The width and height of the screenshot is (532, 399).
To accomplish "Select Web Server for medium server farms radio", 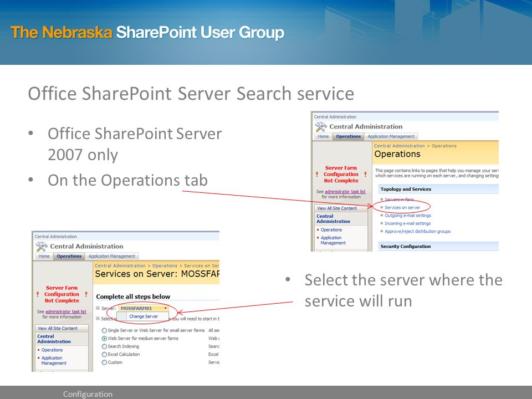I will [105, 339].
